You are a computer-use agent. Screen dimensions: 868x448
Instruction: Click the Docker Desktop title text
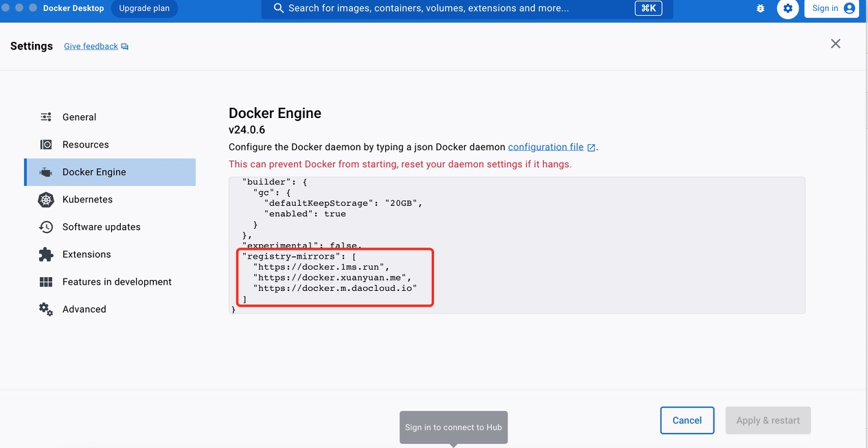(x=73, y=8)
